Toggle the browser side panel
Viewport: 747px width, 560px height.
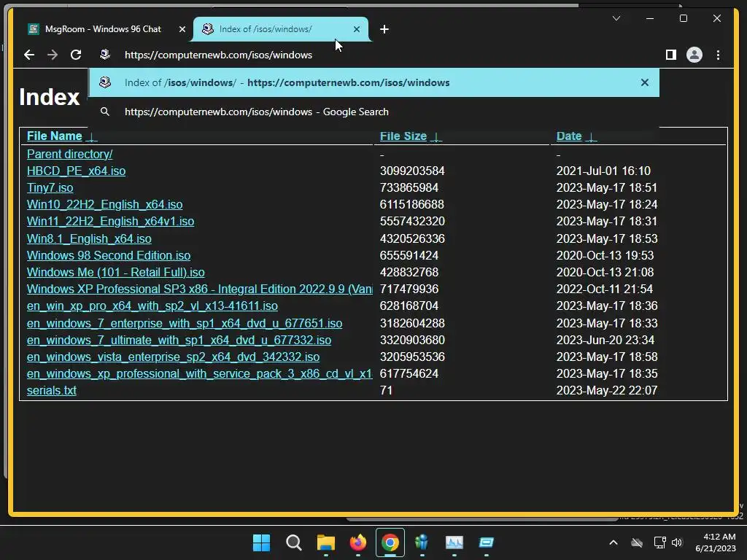671,55
